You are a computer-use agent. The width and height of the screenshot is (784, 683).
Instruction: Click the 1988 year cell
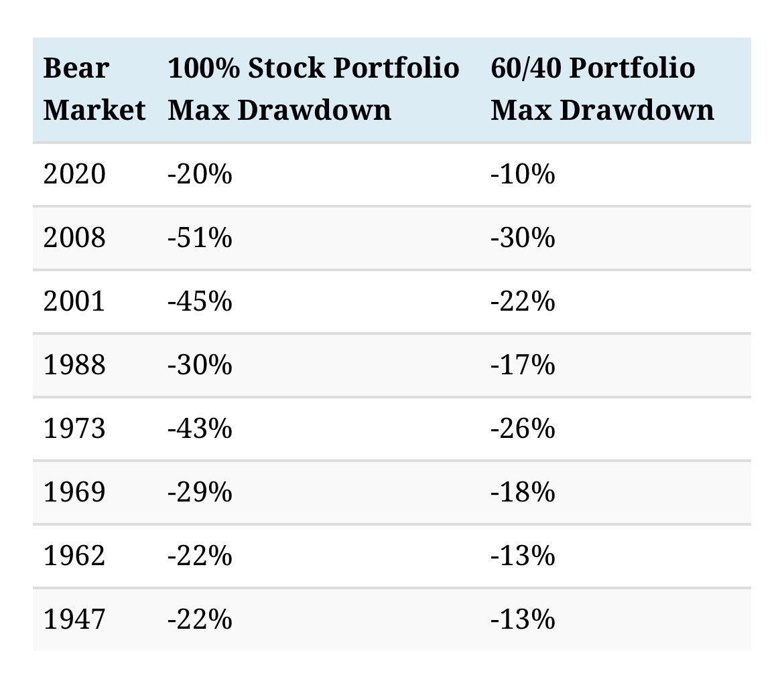tap(74, 365)
